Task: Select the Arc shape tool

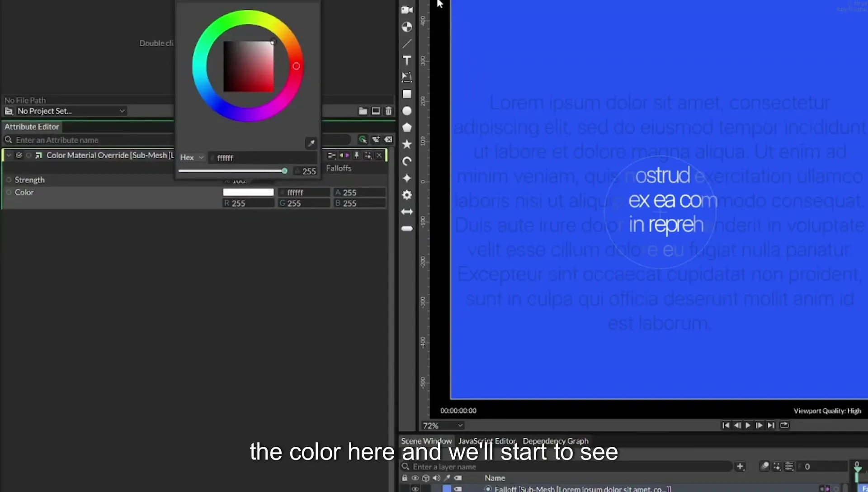Action: [x=407, y=161]
